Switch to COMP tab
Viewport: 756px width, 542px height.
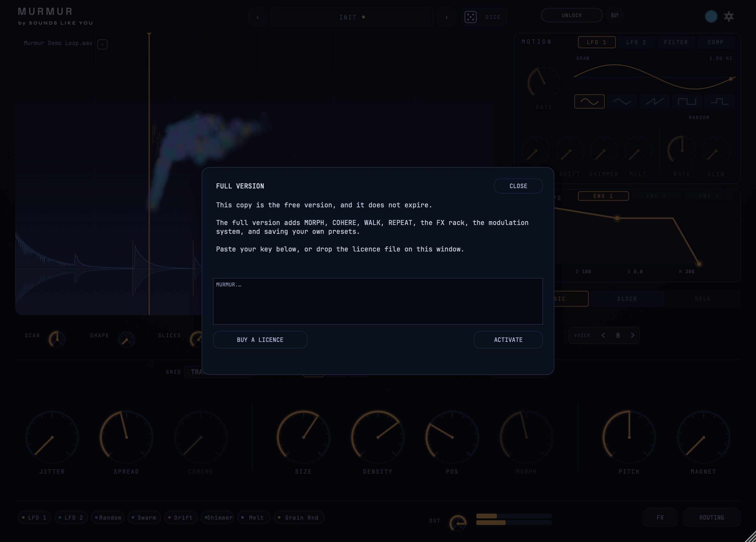[x=715, y=42]
